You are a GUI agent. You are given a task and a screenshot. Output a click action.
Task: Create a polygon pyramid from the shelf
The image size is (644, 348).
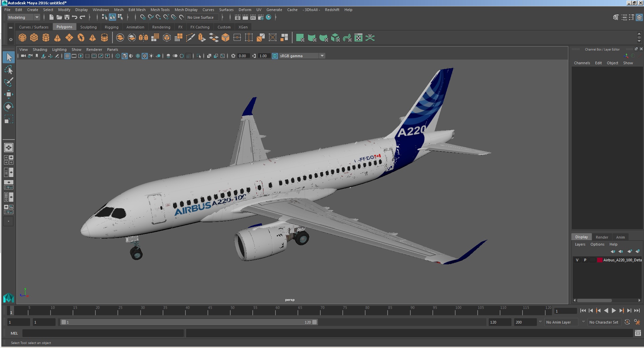coord(93,38)
